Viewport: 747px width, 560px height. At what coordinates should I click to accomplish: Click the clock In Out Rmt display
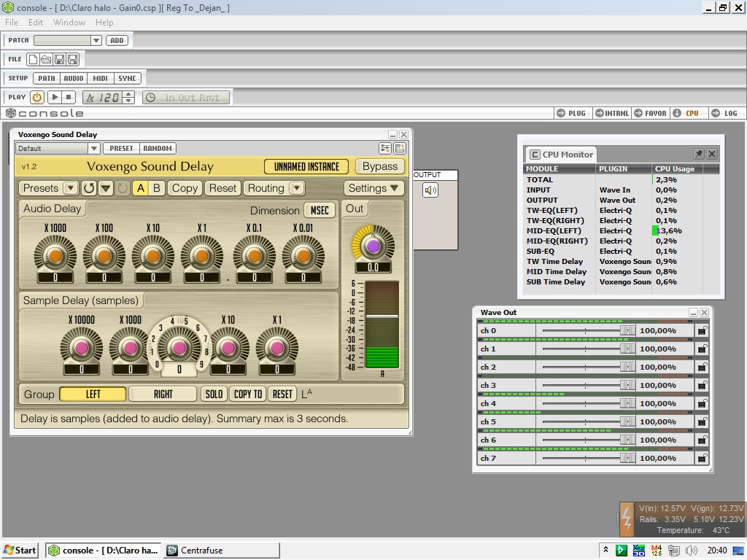(186, 98)
